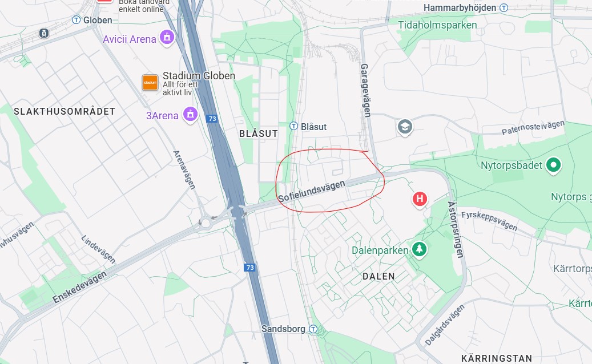The height and width of the screenshot is (364, 592).
Task: Select the lower route 73 shield
Action: click(249, 268)
